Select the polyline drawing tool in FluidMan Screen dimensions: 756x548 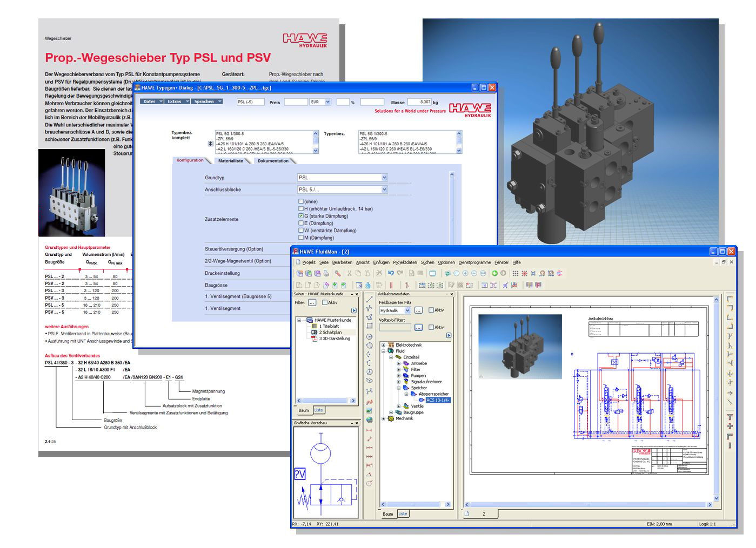[370, 308]
